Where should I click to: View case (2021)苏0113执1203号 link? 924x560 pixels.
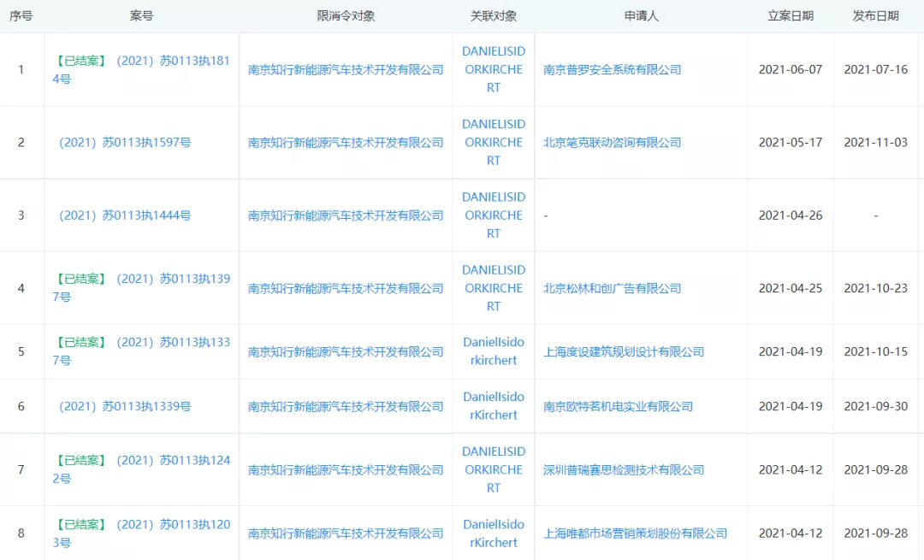pyautogui.click(x=173, y=525)
